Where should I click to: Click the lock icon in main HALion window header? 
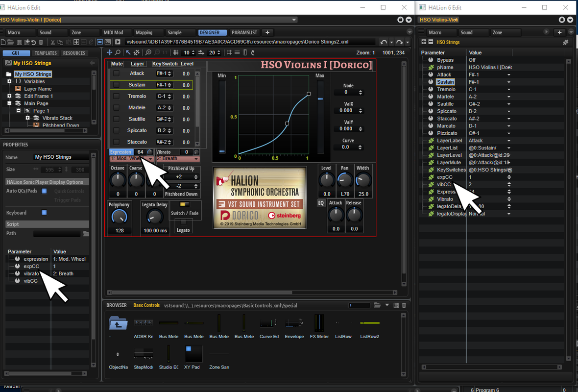(400, 20)
